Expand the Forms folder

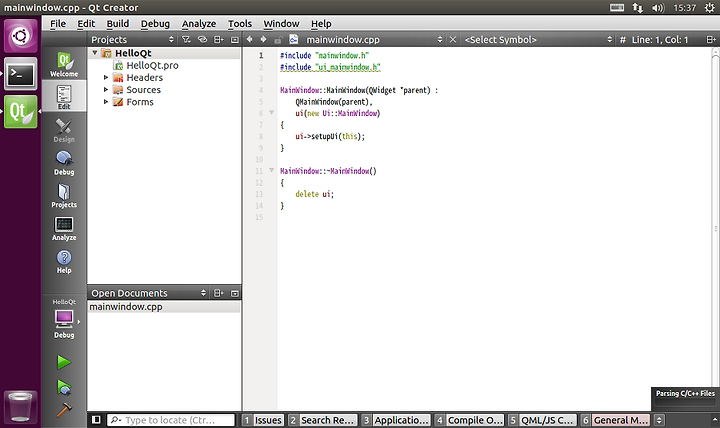[x=106, y=102]
